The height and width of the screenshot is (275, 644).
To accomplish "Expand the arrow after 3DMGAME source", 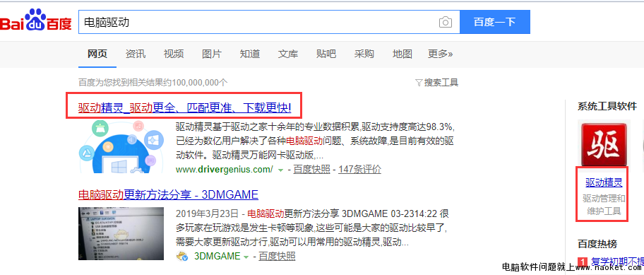I will pyautogui.click(x=246, y=257).
